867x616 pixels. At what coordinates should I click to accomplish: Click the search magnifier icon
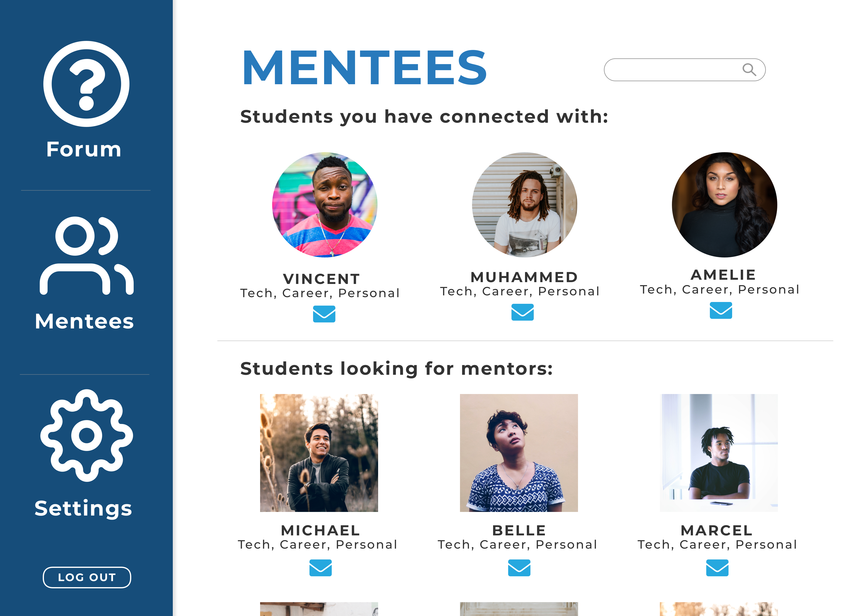tap(749, 69)
